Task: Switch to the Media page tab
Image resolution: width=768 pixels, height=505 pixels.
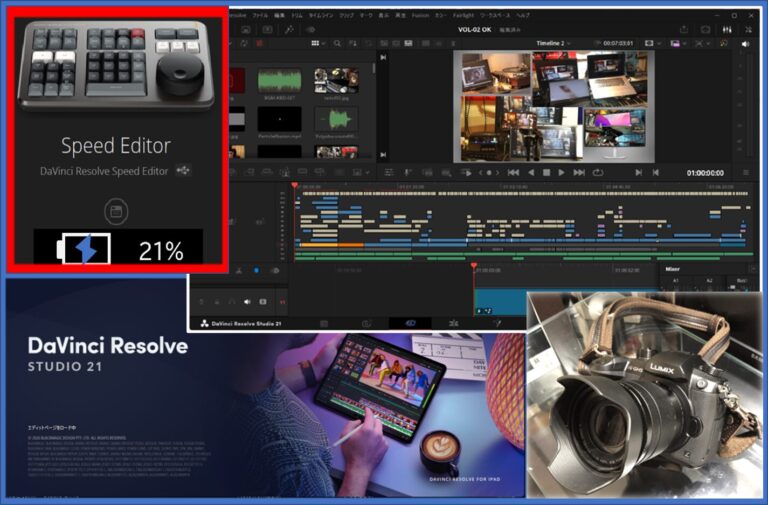Action: coord(324,323)
